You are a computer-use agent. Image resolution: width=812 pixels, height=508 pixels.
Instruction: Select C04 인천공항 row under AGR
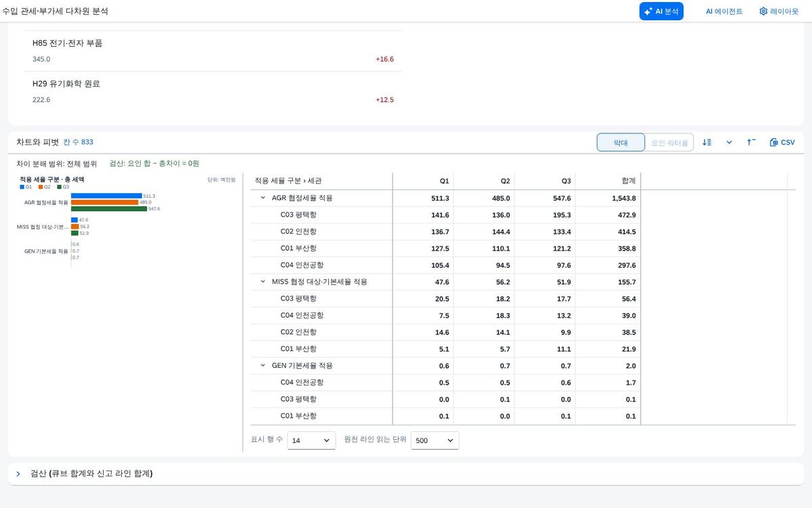point(445,265)
